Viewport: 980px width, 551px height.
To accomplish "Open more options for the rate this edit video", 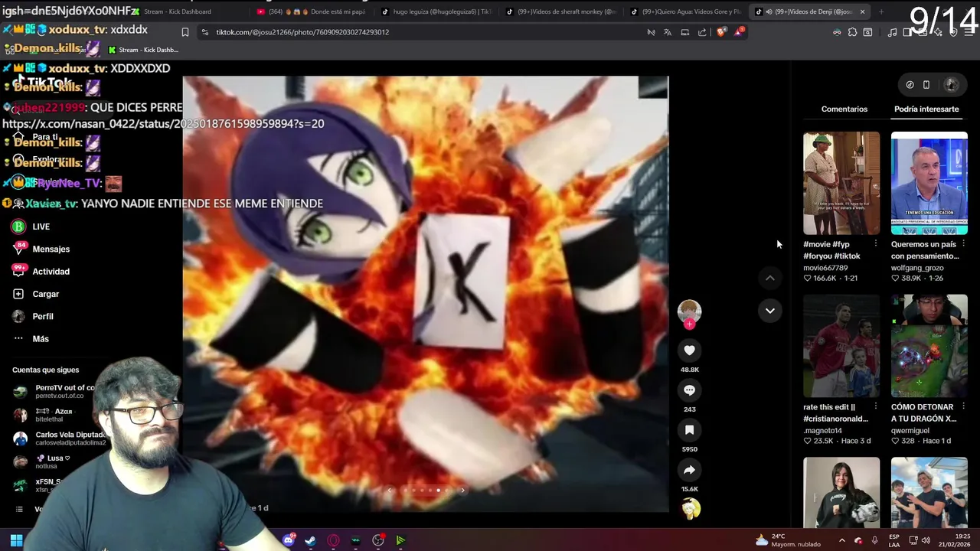I will click(x=875, y=407).
